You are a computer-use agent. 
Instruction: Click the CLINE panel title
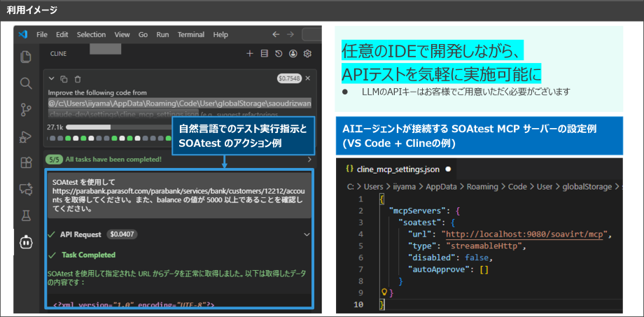pos(58,53)
